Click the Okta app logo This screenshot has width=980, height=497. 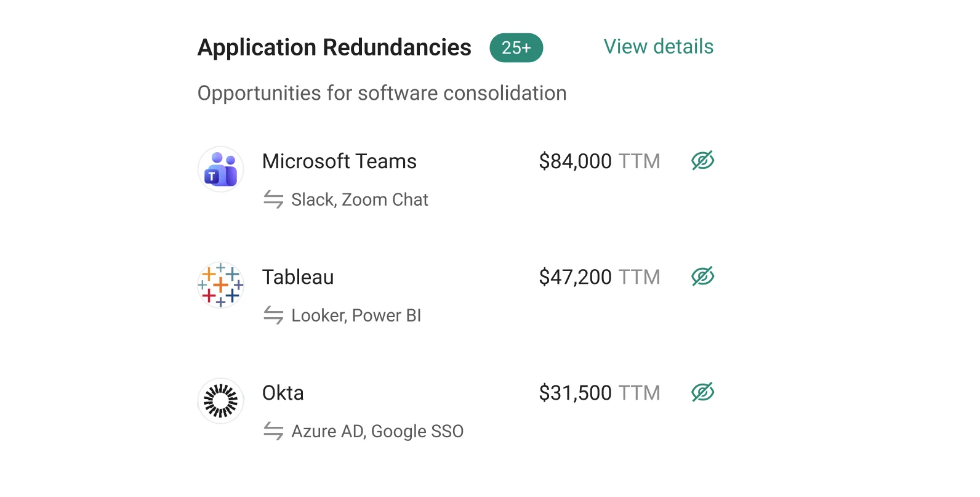pyautogui.click(x=220, y=401)
